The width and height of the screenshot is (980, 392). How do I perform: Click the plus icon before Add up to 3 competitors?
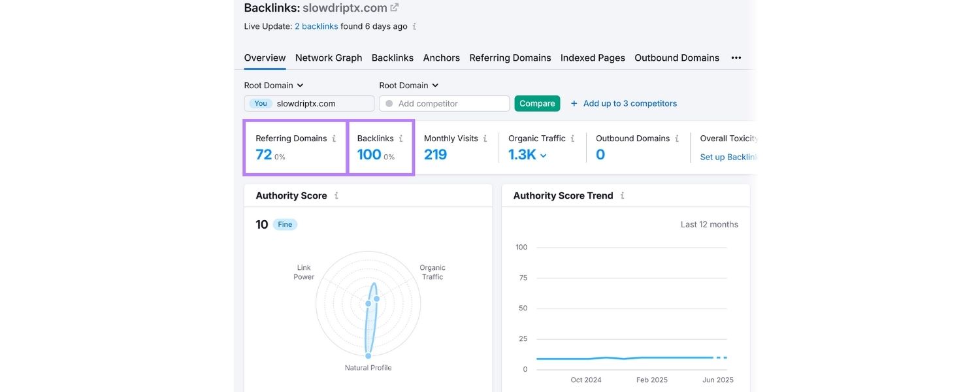click(573, 103)
